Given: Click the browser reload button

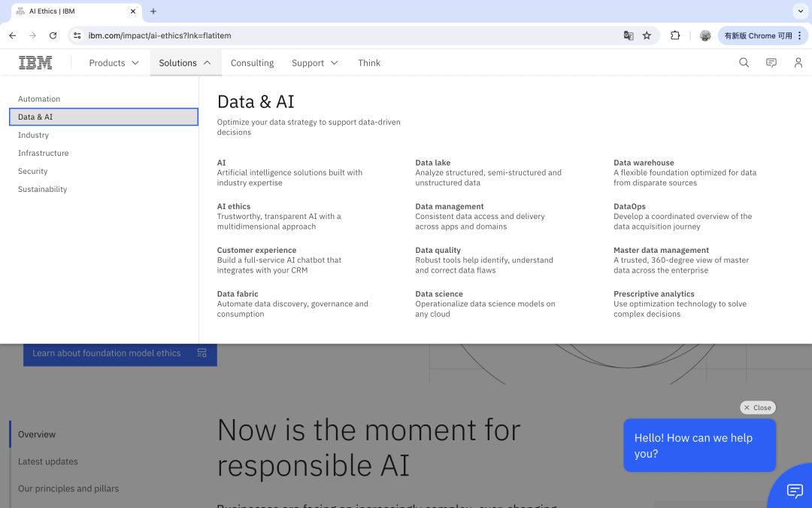Looking at the screenshot, I should tap(53, 35).
